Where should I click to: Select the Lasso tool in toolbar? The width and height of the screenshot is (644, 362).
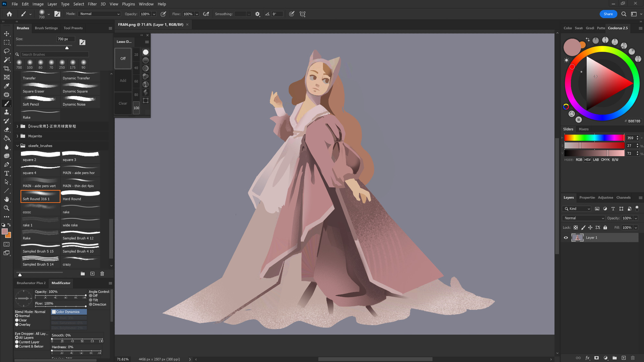(6, 51)
